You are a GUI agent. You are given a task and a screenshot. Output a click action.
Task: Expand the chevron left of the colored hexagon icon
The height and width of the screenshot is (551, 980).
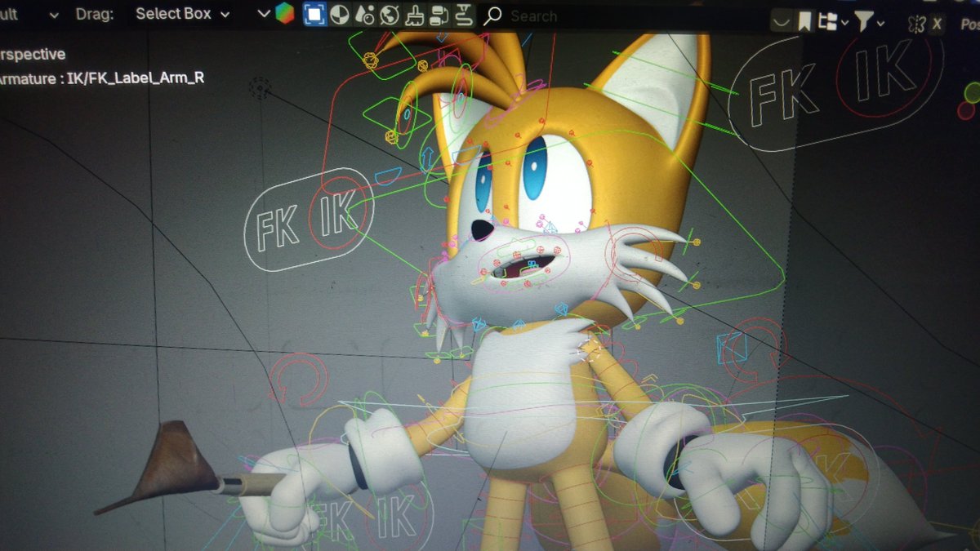click(x=263, y=14)
